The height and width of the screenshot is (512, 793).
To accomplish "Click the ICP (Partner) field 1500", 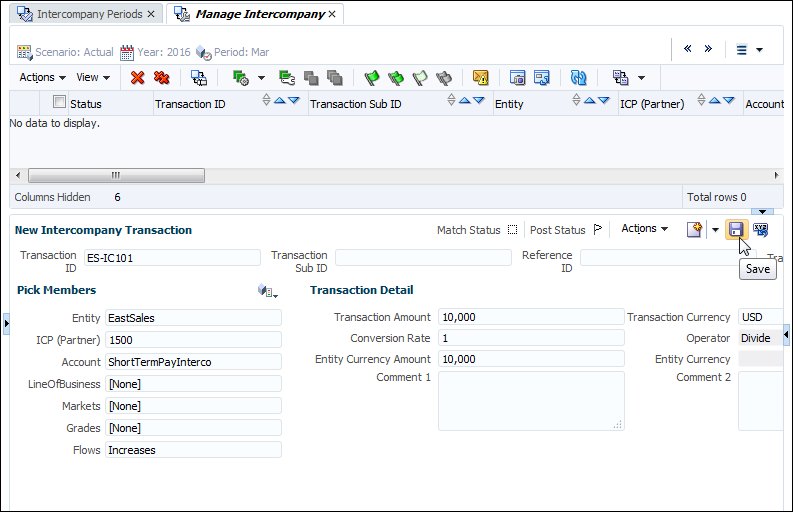I will pyautogui.click(x=193, y=339).
